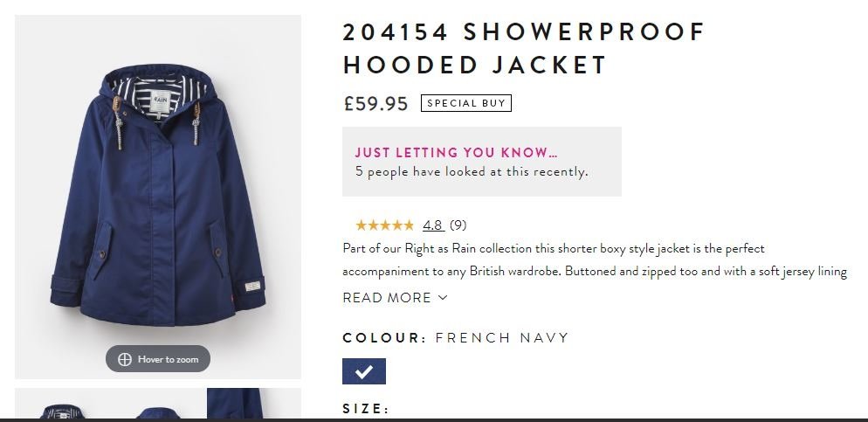Viewport: 868px width, 422px height.
Task: Click the main navy jacket product image
Action: (158, 197)
